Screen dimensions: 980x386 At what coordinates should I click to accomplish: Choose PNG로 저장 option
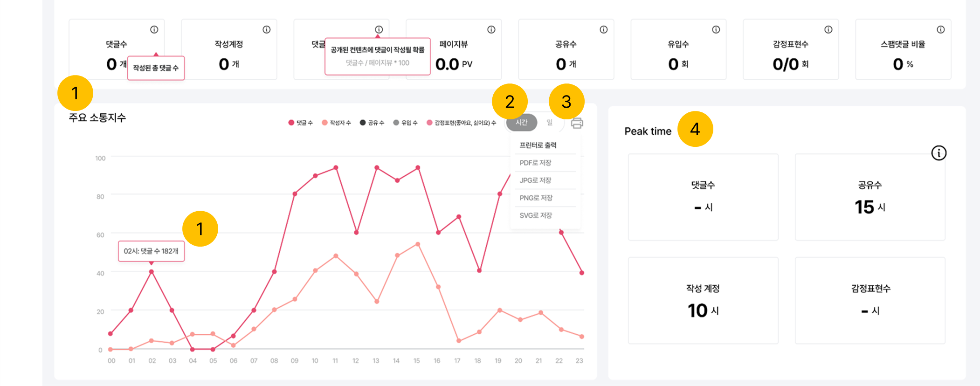pyautogui.click(x=536, y=198)
